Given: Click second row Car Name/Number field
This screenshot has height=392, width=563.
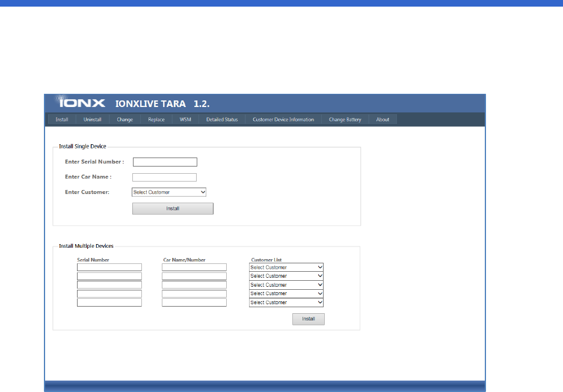Looking at the screenshot, I should (194, 276).
